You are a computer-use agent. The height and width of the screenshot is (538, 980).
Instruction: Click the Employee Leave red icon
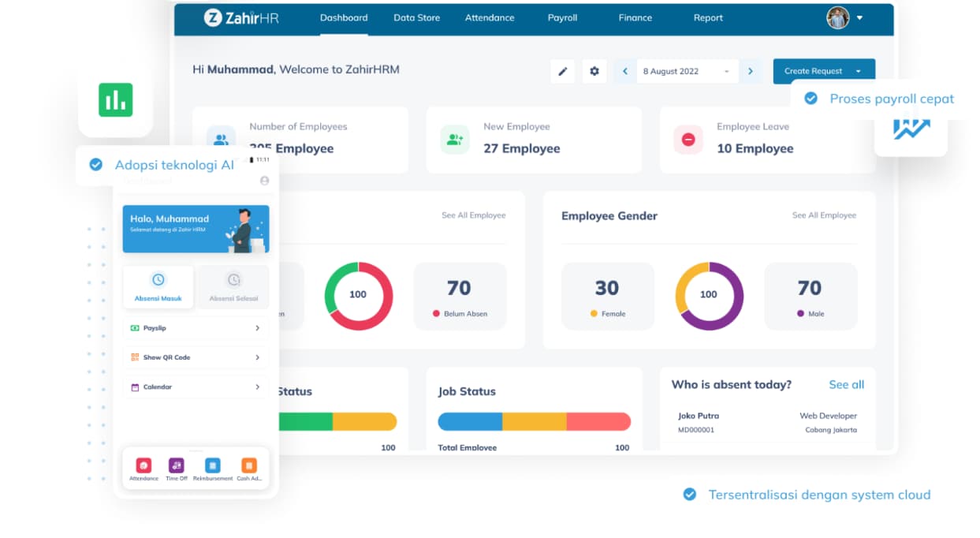pos(688,140)
